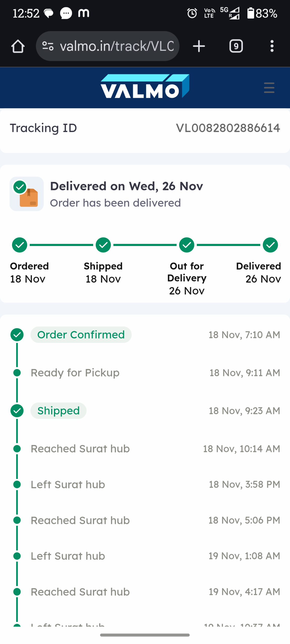Tap the tracking ID VL0082802886614
Viewport: 290px width, 644px height.
click(x=228, y=128)
